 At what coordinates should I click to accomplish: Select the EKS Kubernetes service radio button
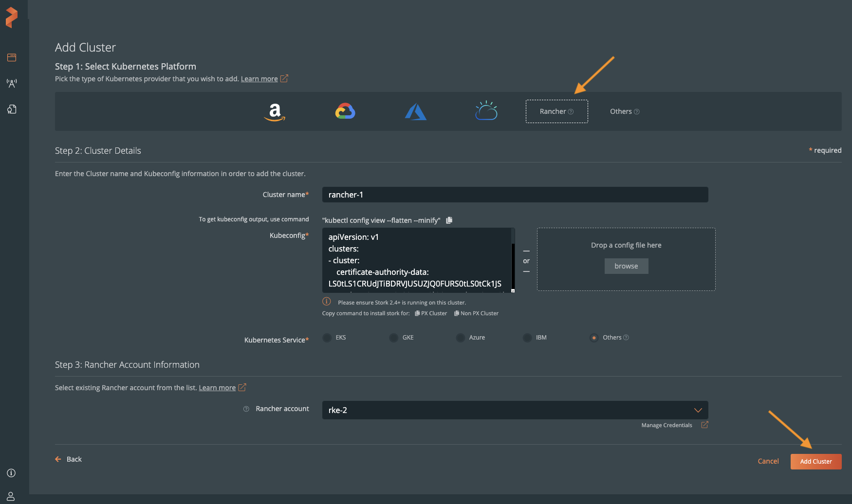[327, 338]
